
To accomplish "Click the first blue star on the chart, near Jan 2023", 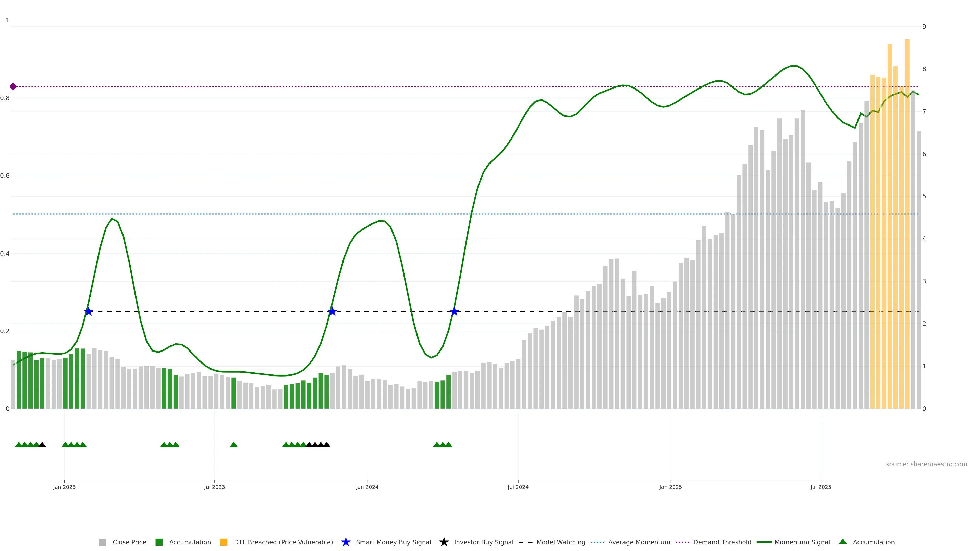I will click(88, 311).
